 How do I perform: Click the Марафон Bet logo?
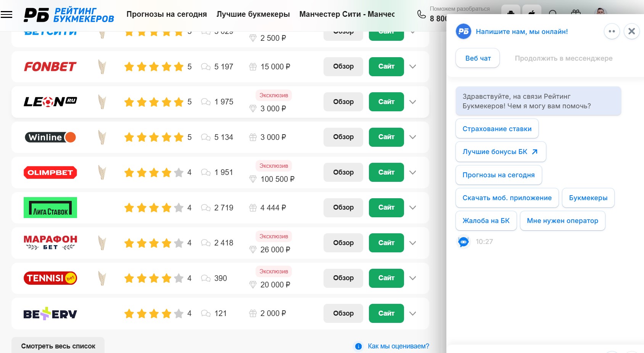(x=50, y=242)
